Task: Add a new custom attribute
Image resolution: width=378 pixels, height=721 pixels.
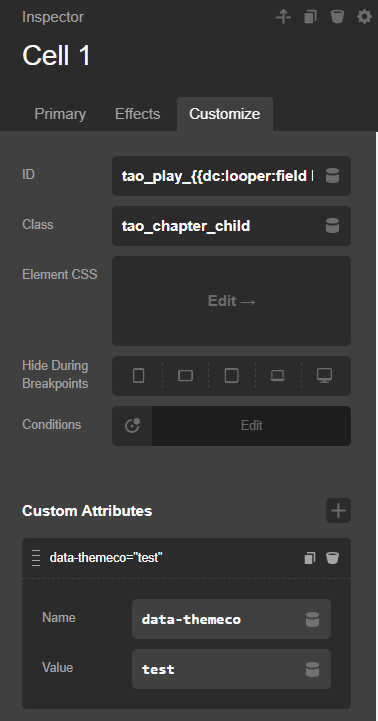Action: click(338, 510)
